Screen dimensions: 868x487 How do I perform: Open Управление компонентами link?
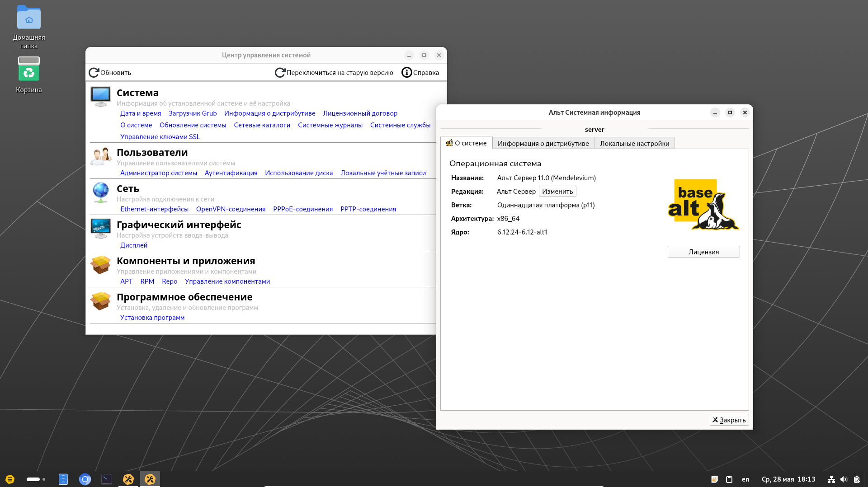[x=227, y=281]
